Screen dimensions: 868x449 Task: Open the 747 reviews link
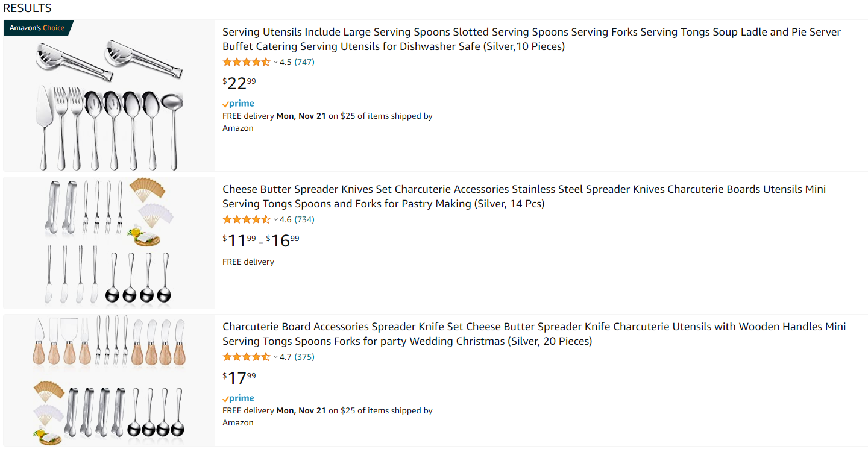pyautogui.click(x=304, y=62)
